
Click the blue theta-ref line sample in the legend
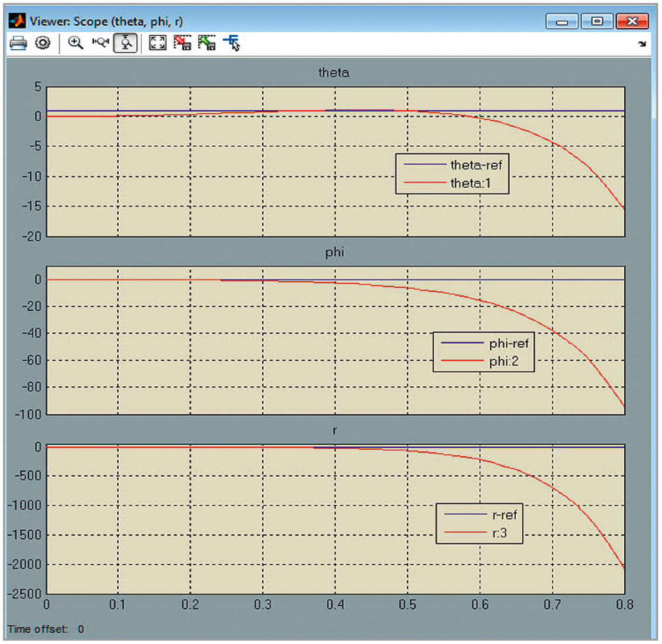(424, 164)
